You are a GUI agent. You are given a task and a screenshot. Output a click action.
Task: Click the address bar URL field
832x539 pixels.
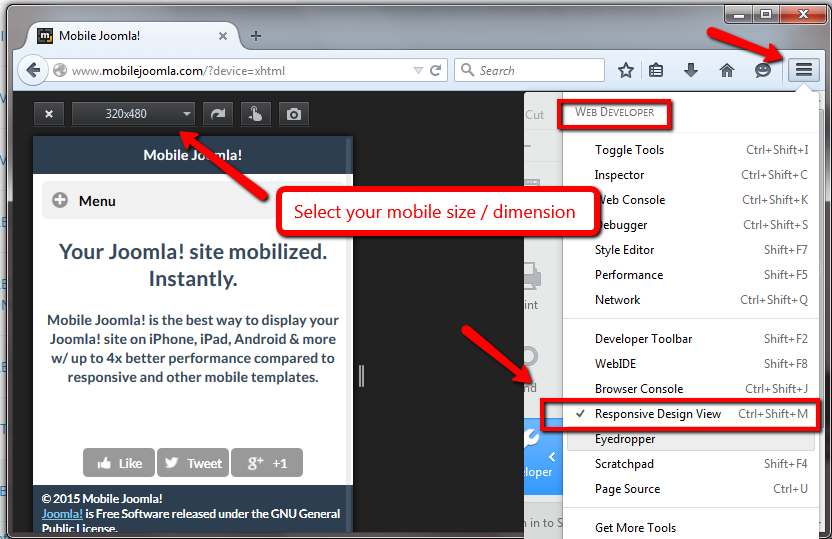point(241,71)
